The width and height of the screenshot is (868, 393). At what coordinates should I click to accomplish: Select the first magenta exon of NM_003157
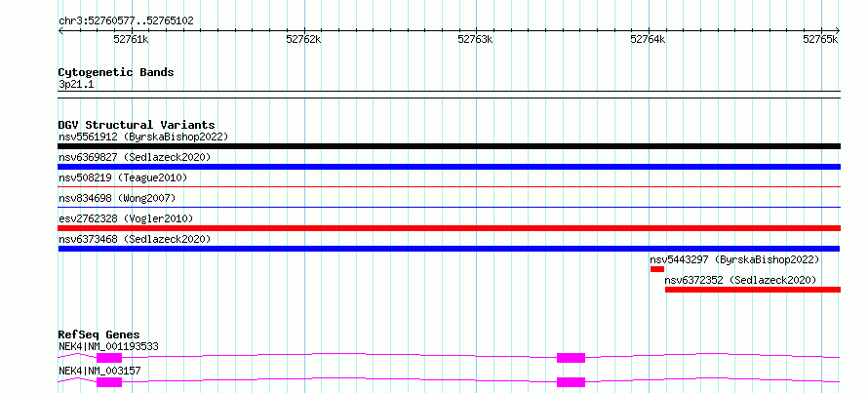pos(109,382)
